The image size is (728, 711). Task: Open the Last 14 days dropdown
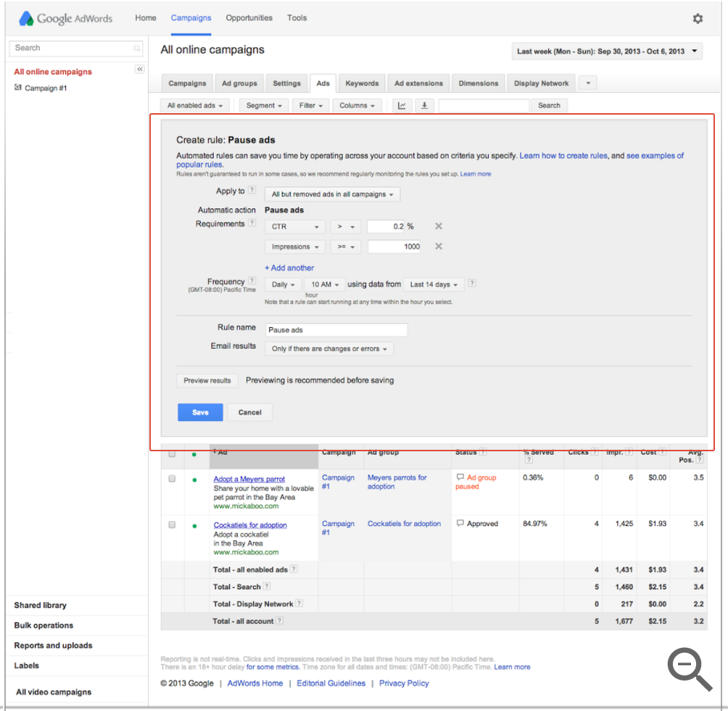[x=434, y=284]
